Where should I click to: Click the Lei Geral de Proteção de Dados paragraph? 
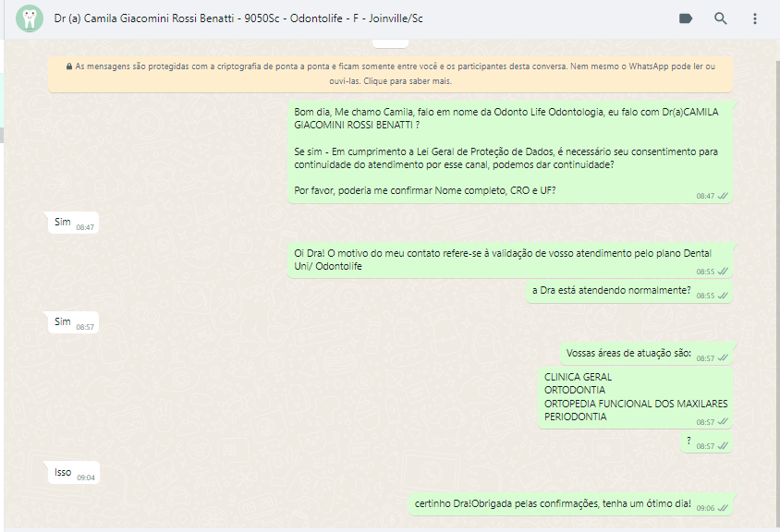(x=506, y=158)
